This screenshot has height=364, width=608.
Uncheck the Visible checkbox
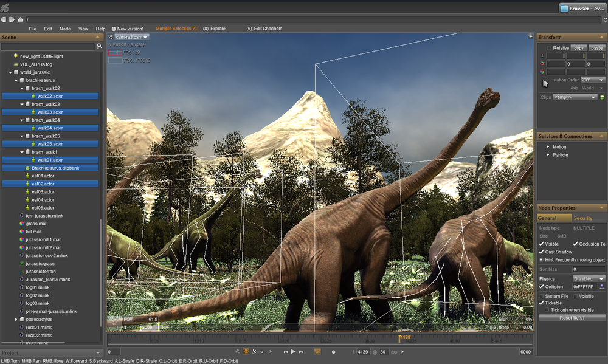coord(542,244)
